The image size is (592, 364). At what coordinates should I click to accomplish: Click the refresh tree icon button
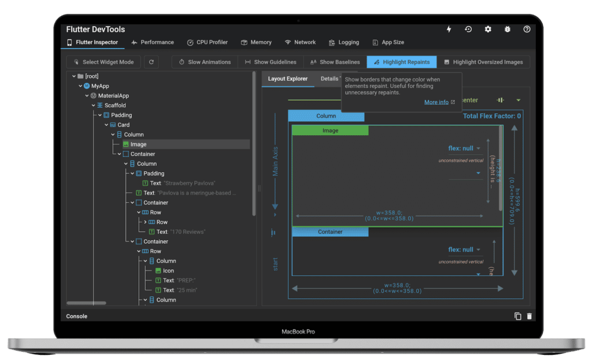[151, 62]
